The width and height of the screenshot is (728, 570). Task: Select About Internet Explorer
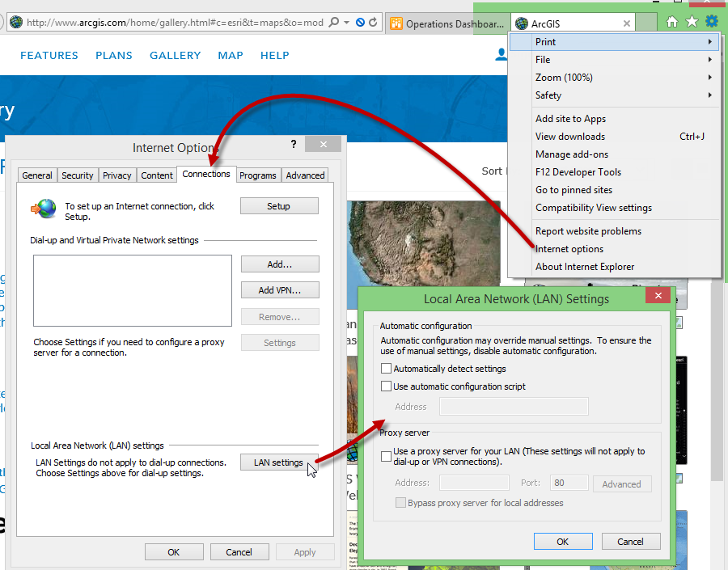(x=585, y=267)
